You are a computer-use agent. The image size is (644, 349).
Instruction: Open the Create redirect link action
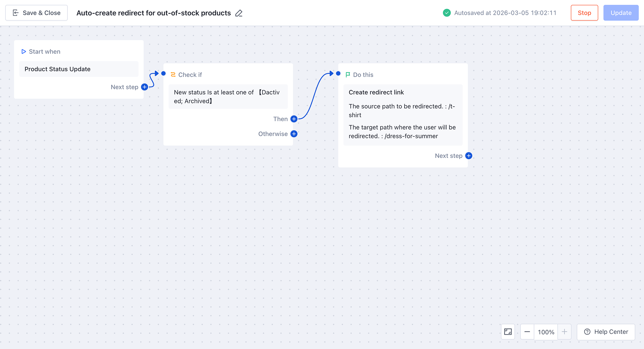click(x=403, y=114)
